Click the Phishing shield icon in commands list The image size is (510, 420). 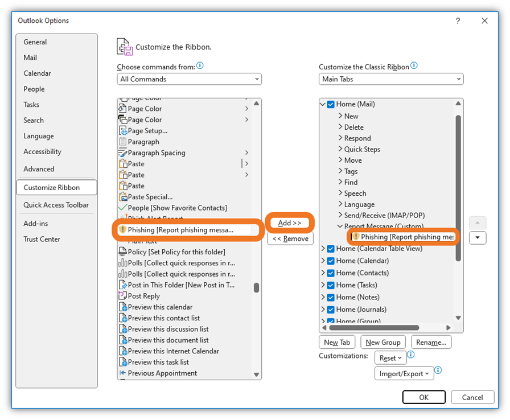coord(122,230)
